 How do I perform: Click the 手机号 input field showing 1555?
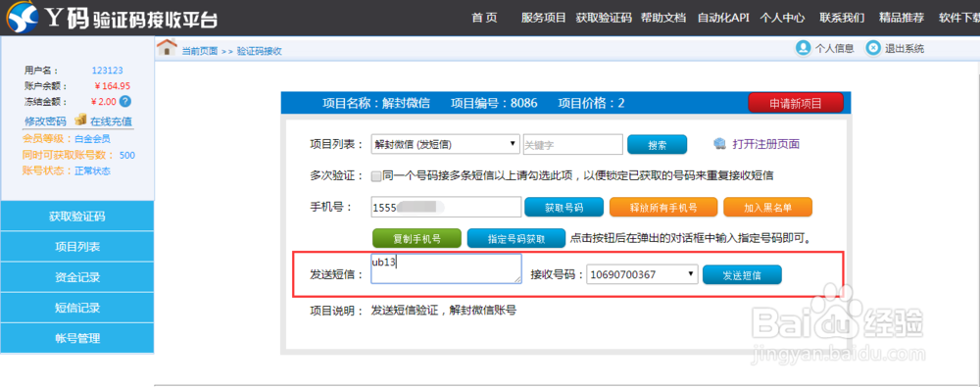click(x=446, y=207)
